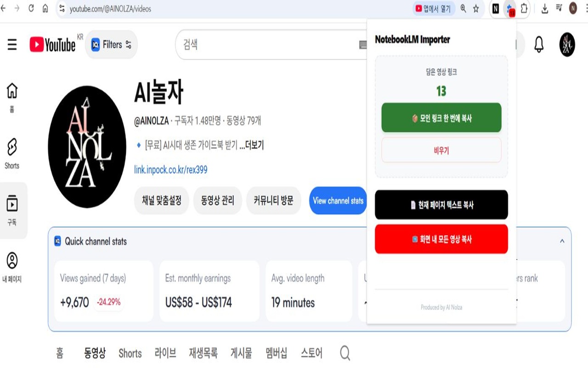Click '현재 페이지 텍스트 복사' black button
Viewport: 588px width, 368px height.
click(441, 205)
